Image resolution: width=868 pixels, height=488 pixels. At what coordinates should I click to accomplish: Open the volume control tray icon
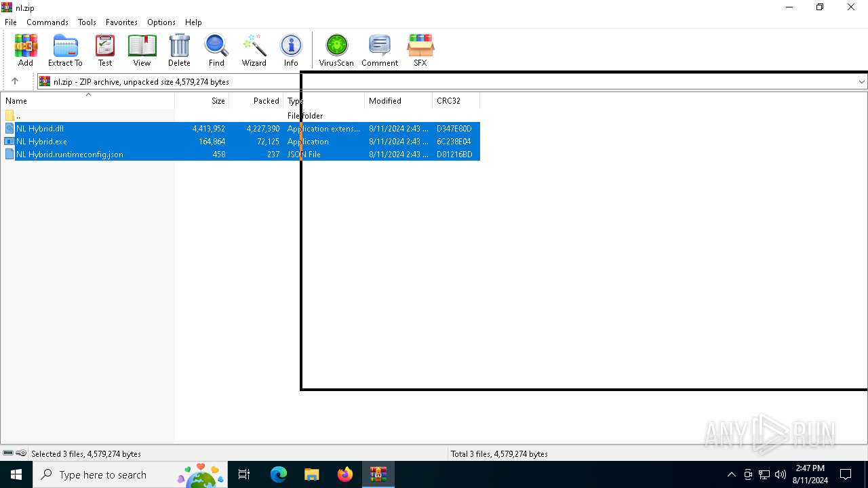(x=781, y=474)
